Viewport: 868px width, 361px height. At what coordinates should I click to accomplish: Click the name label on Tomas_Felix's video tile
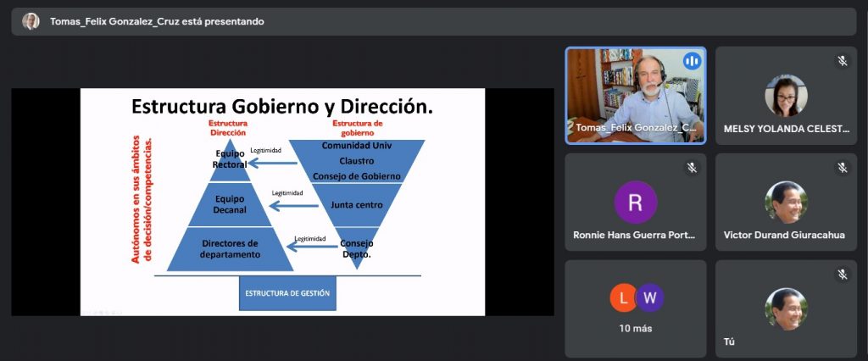(636, 127)
